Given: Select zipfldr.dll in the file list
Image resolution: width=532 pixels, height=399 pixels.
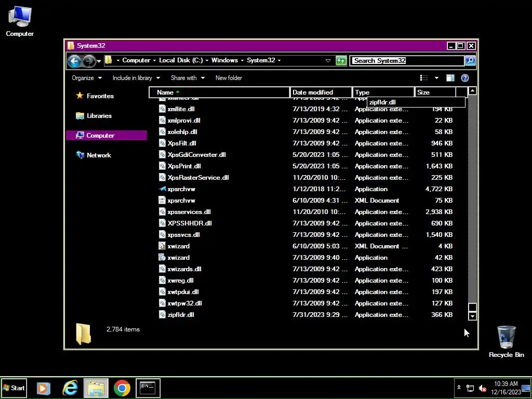Looking at the screenshot, I should pos(181,315).
